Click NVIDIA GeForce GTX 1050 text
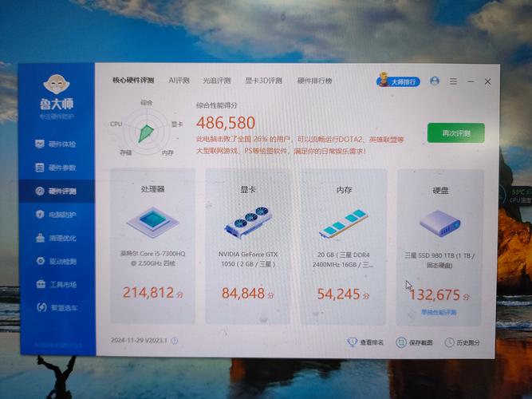This screenshot has width=532, height=399. pyautogui.click(x=248, y=259)
